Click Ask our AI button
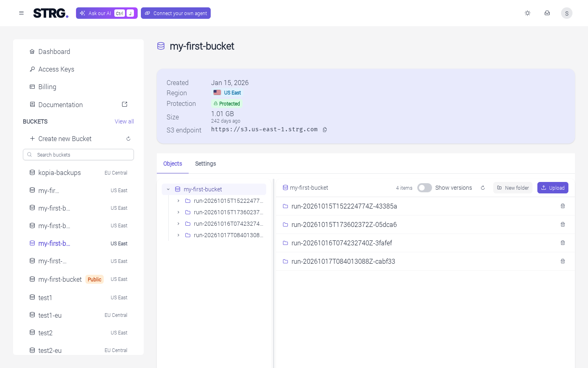The height and width of the screenshot is (368, 588). 107,13
